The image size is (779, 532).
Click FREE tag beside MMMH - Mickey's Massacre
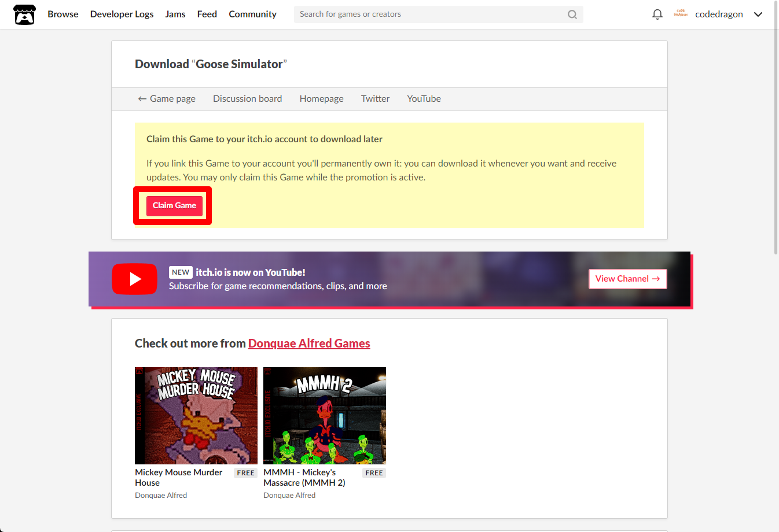[x=374, y=473]
